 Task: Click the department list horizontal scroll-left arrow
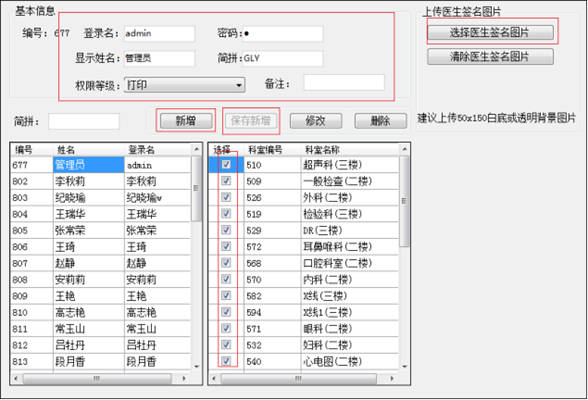214,378
